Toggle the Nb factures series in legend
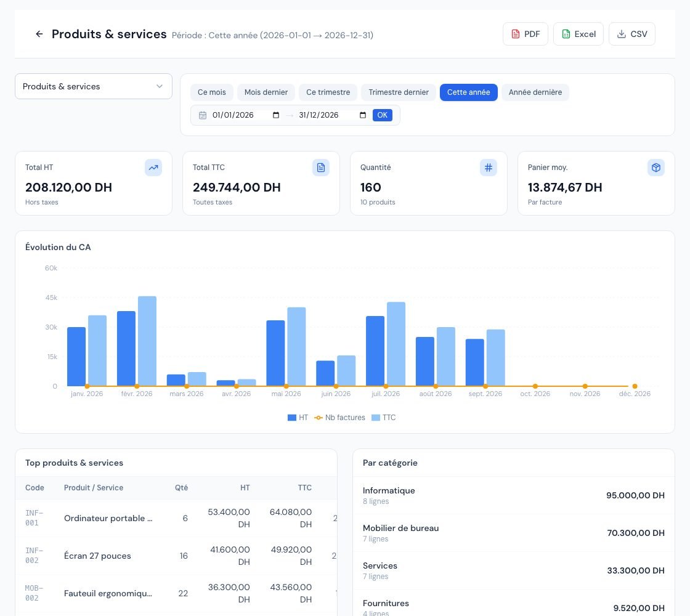 (339, 418)
